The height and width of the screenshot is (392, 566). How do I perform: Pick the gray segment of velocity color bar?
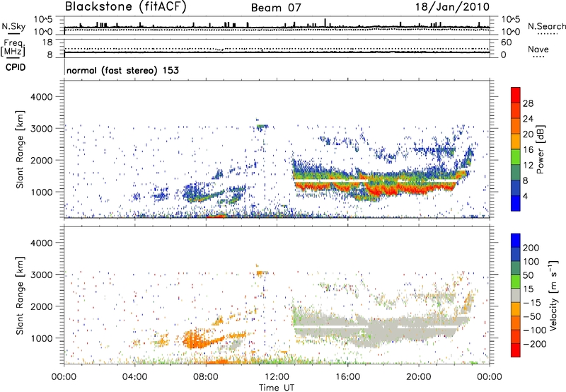(x=516, y=295)
